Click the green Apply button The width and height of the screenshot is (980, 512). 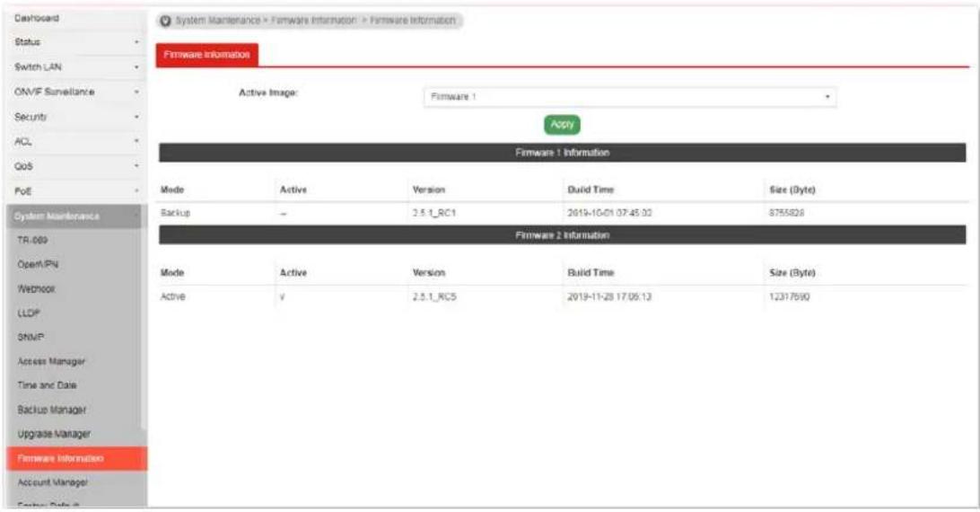click(562, 125)
